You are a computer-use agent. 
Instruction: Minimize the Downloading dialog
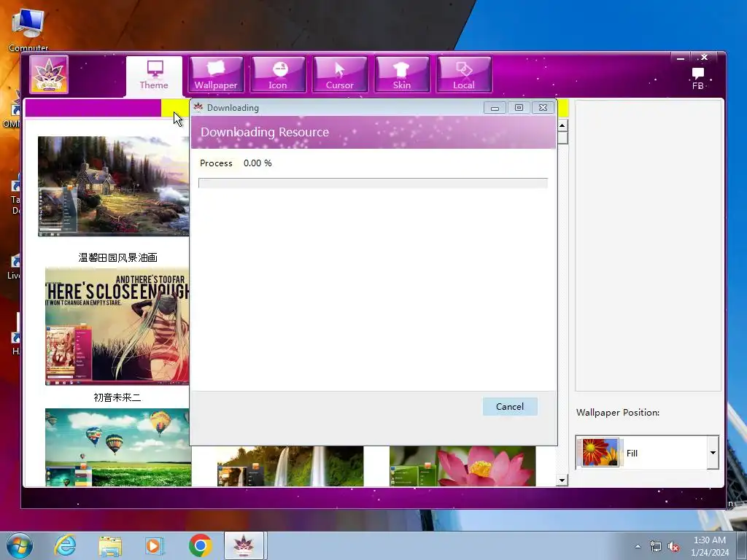[495, 108]
